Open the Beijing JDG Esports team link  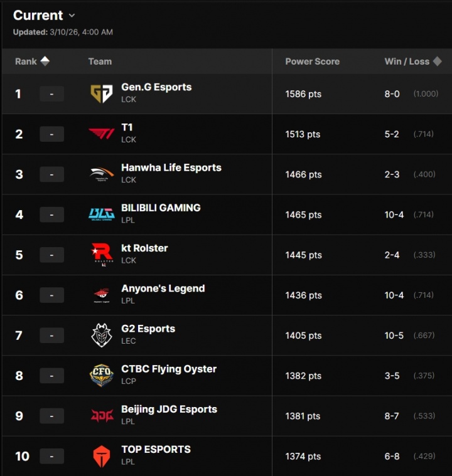(169, 409)
